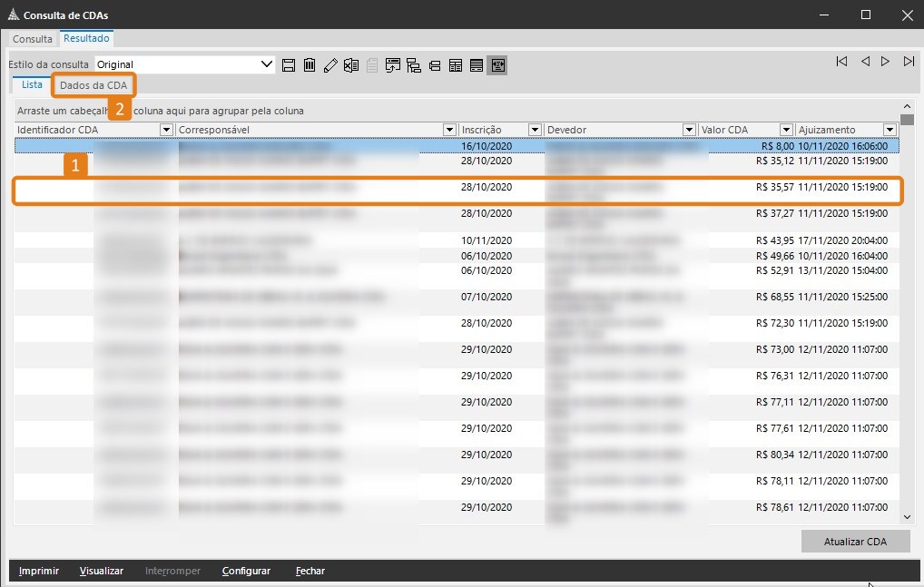
Task: Switch to the Consulta tab
Action: [x=33, y=39]
